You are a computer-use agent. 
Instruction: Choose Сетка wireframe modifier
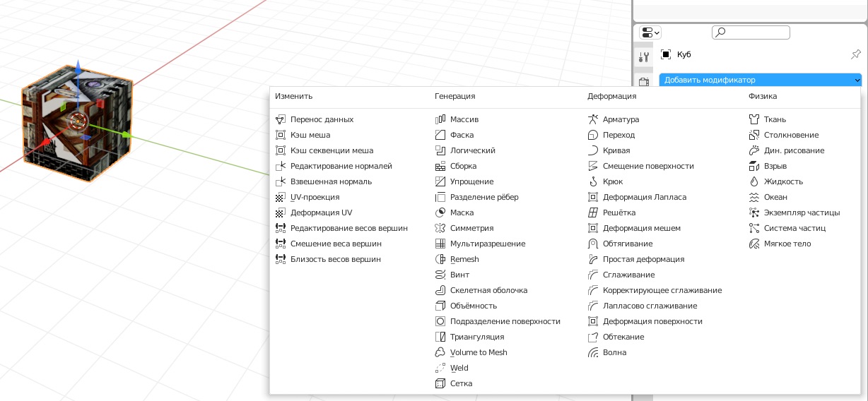(x=454, y=383)
